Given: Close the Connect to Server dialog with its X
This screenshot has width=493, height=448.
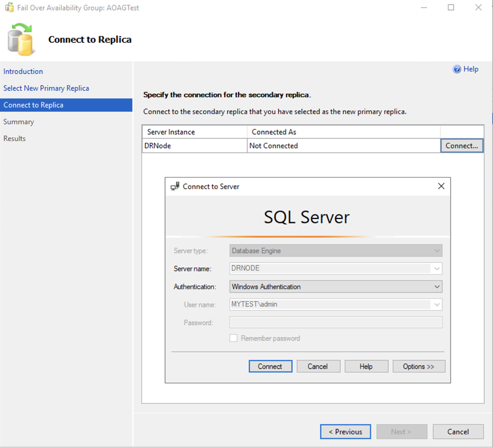Looking at the screenshot, I should [441, 186].
